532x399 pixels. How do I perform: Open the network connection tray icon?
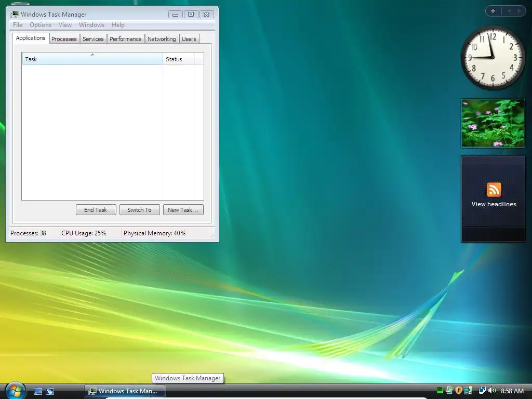click(x=482, y=390)
